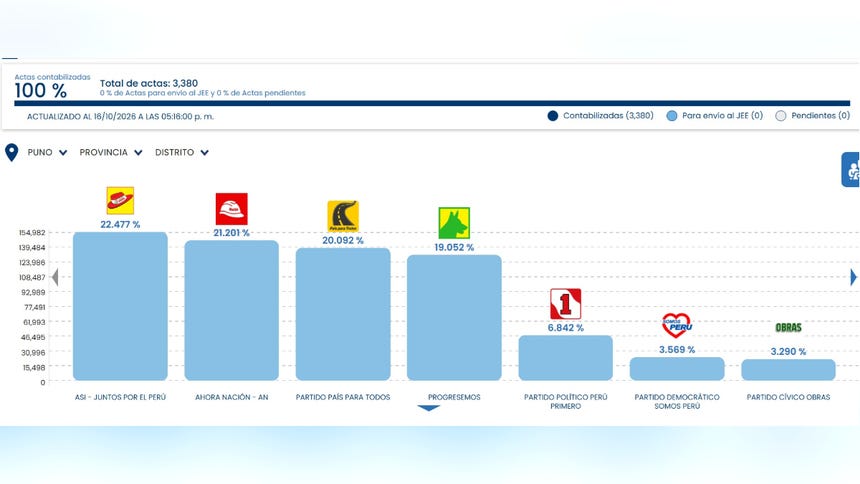860x484 pixels.
Task: Click the País para Todos road logo
Action: click(343, 216)
